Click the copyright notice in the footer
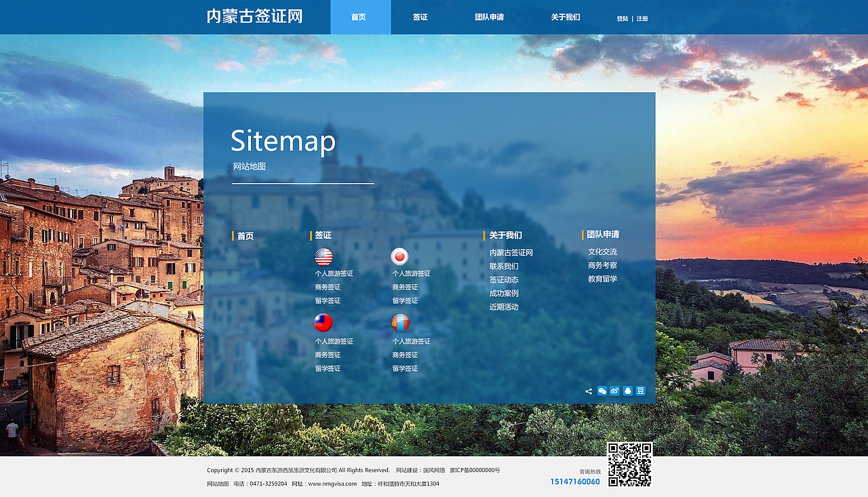Viewport: 868px width, 497px height. (x=298, y=471)
